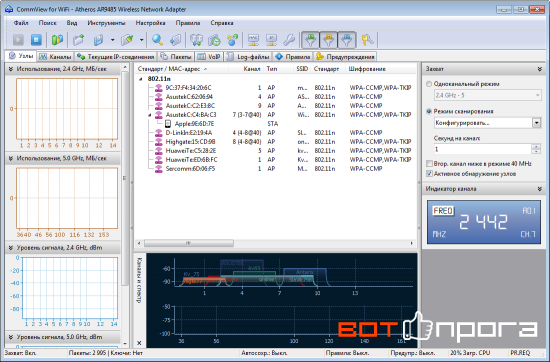Open the Инструменты menu
550x362 pixels.
click(106, 23)
